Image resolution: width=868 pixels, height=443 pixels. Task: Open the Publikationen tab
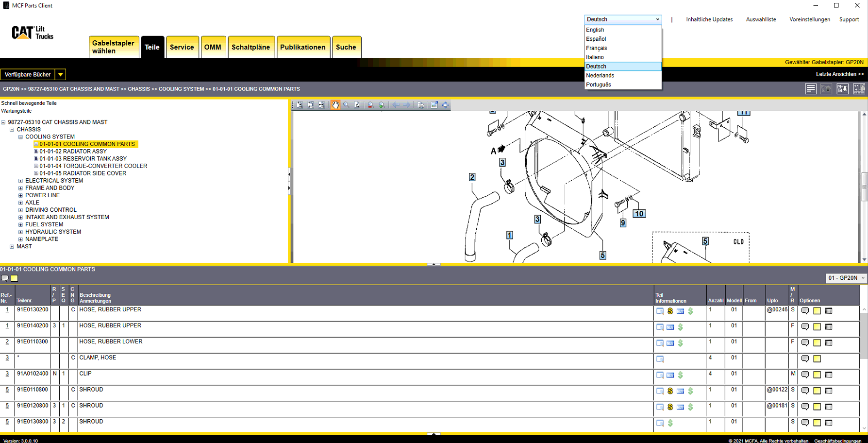(x=302, y=47)
